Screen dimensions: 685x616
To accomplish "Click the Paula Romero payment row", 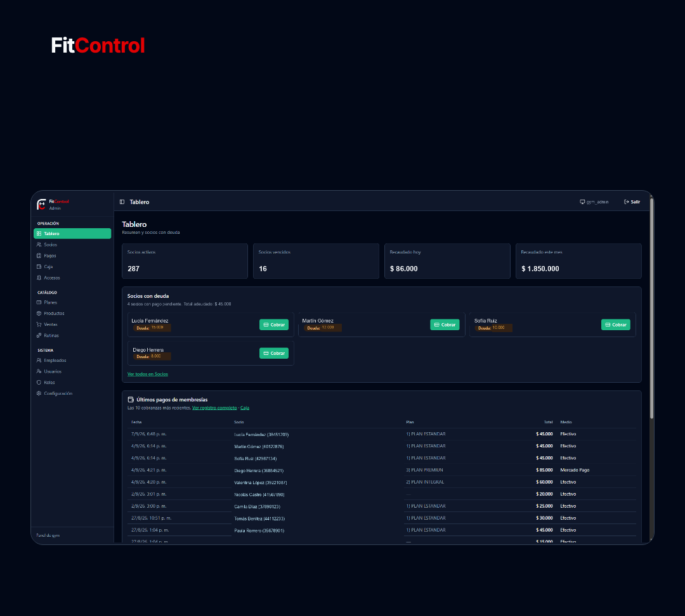I will tap(382, 530).
